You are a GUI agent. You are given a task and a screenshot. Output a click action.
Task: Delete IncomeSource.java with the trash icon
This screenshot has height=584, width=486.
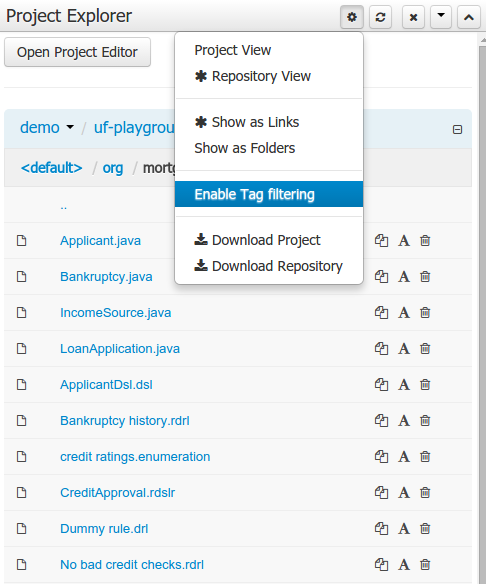click(x=425, y=312)
